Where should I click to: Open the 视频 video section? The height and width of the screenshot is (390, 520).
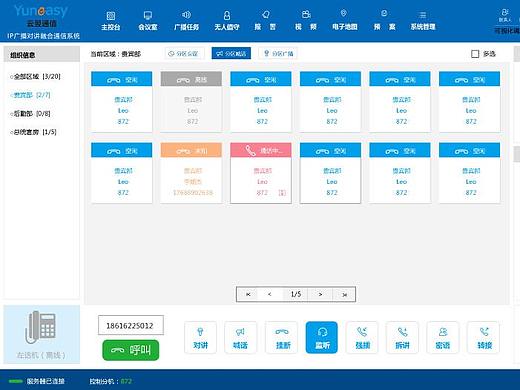coord(306,21)
